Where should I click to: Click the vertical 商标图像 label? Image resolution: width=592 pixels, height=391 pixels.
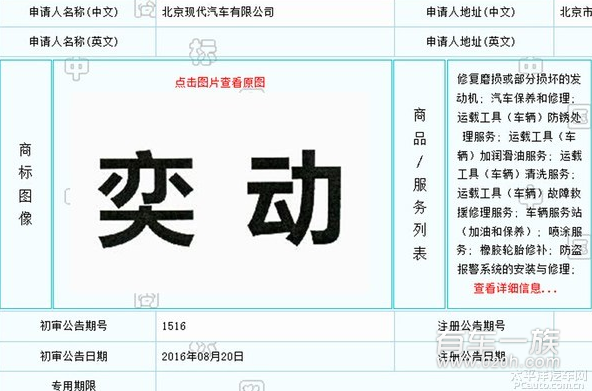coord(25,184)
